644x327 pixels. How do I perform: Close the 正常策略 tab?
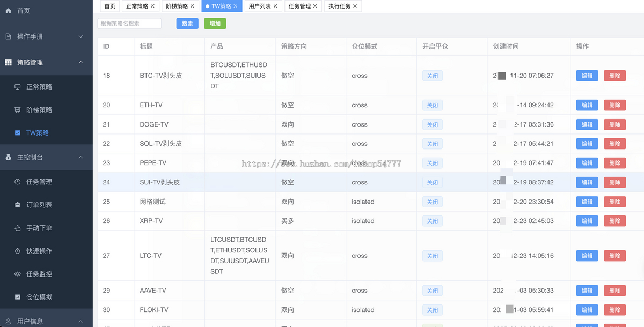(153, 6)
